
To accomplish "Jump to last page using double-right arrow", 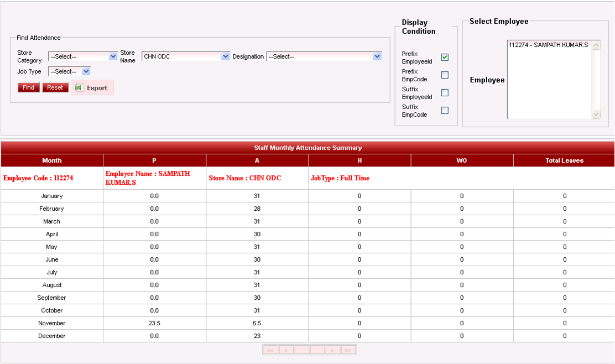I will 348,350.
